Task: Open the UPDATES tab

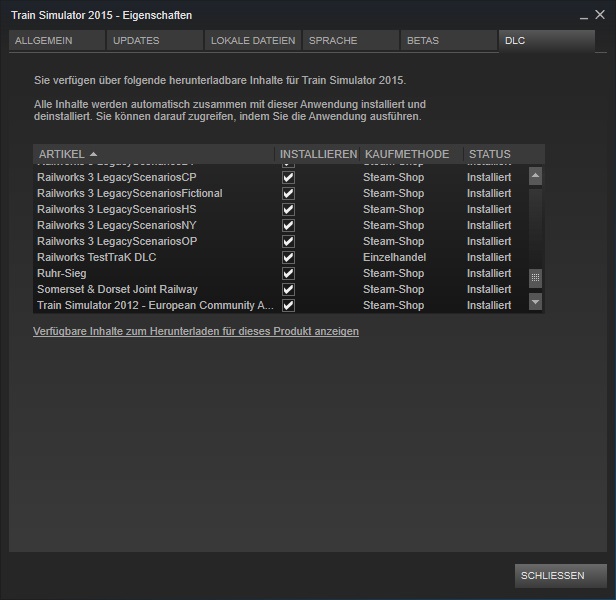Action: pyautogui.click(x=155, y=40)
